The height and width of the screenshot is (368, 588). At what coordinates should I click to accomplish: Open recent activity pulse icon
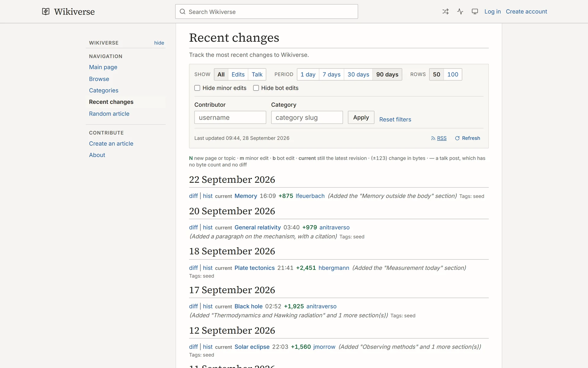460,12
